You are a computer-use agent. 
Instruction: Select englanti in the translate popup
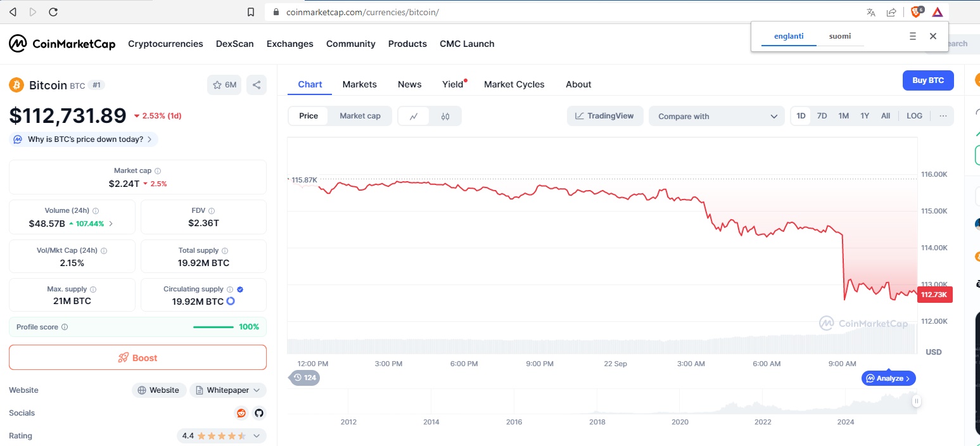pyautogui.click(x=789, y=36)
